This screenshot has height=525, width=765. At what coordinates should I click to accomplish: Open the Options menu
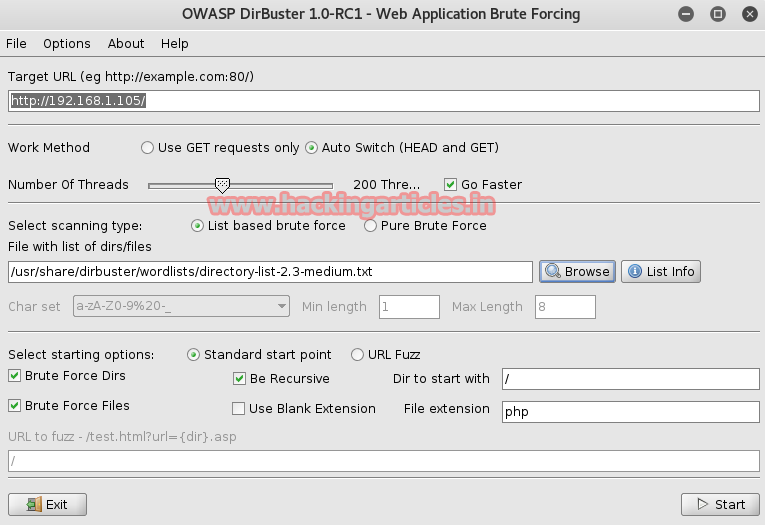(67, 43)
